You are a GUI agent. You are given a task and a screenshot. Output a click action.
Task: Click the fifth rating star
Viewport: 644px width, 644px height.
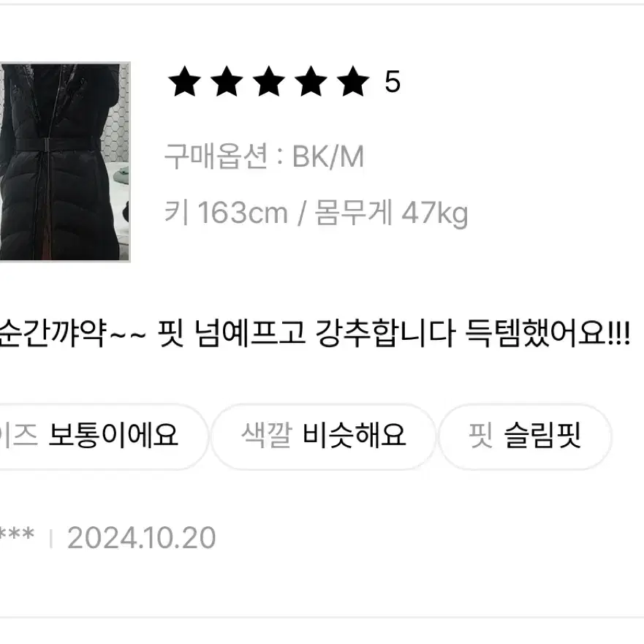(353, 81)
